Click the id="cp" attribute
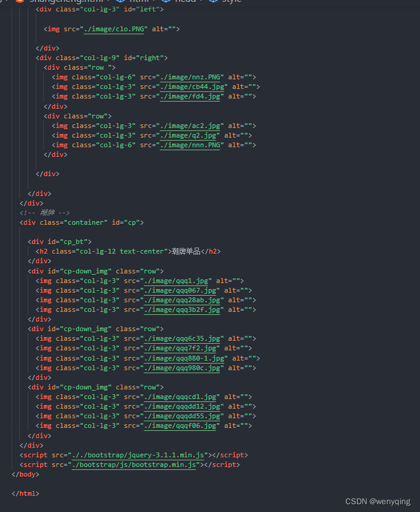420x512 pixels. coord(126,222)
